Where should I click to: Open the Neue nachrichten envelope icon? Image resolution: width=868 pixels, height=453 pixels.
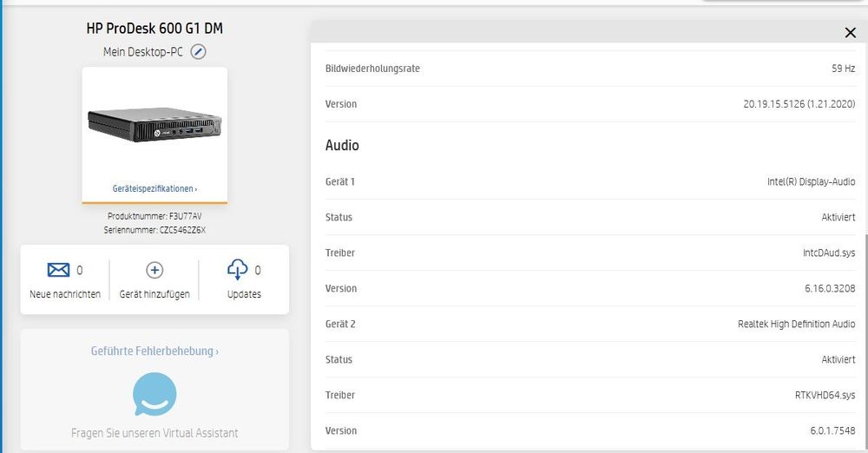tap(58, 270)
